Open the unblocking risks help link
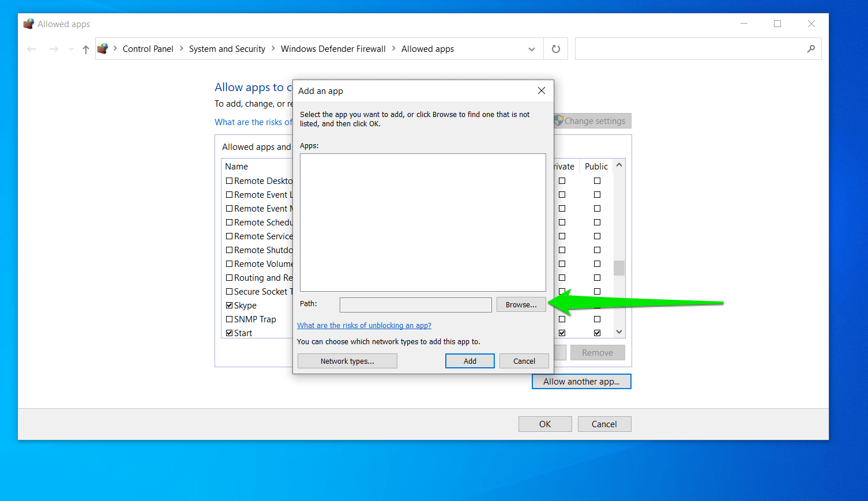 [x=364, y=325]
